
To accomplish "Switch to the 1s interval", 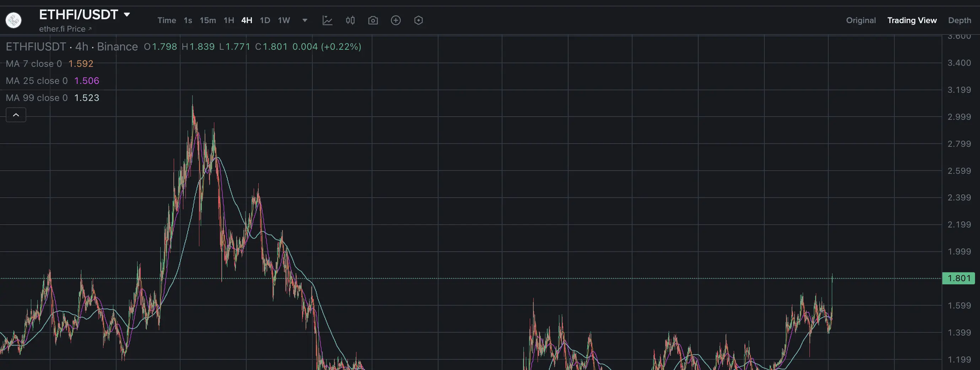I will coord(188,20).
